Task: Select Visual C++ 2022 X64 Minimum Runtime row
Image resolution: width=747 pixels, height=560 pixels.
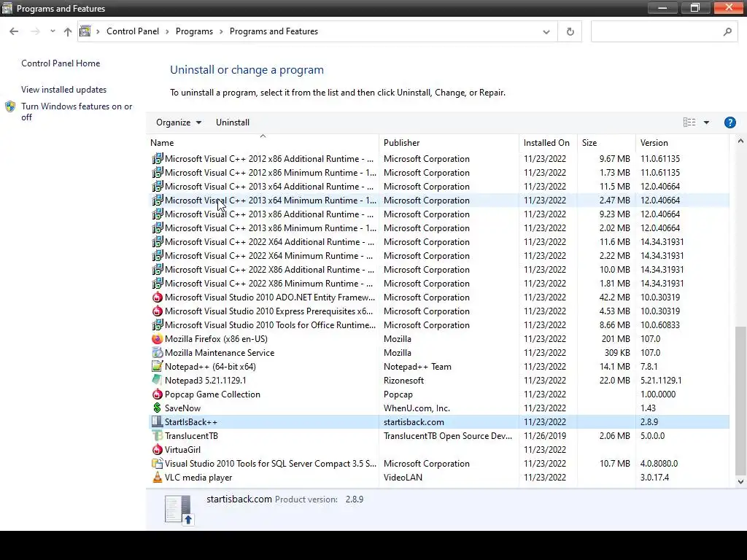Action: pyautogui.click(x=438, y=256)
